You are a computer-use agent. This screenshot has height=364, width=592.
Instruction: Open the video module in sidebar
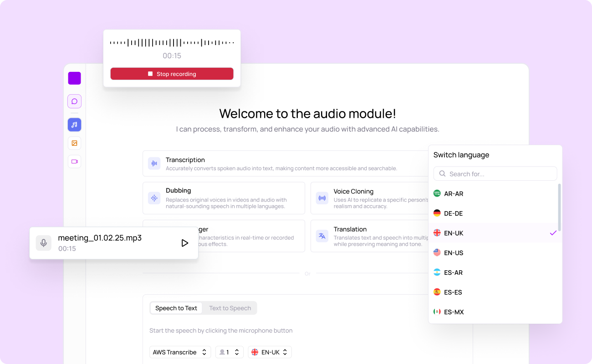[x=74, y=162]
